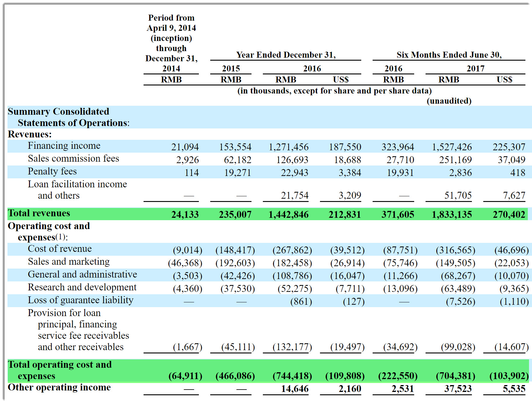The image size is (532, 403).
Task: Click the 'Sales and marketing' label
Action: tap(69, 261)
